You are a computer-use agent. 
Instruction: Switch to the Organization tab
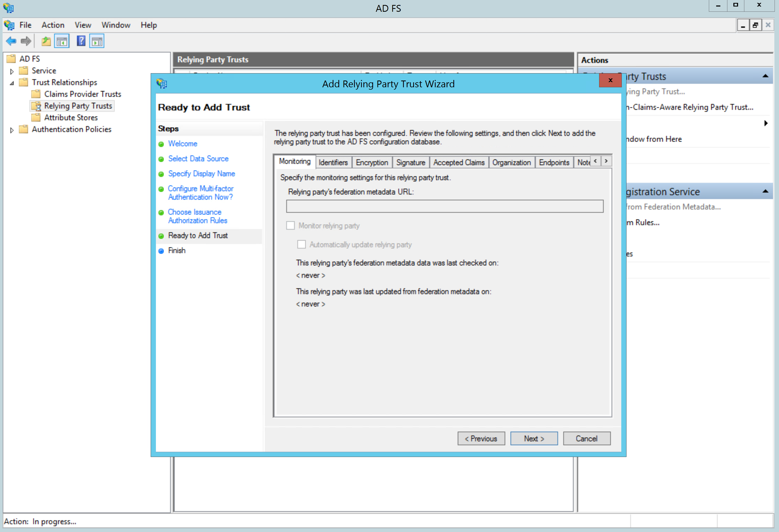(x=512, y=163)
